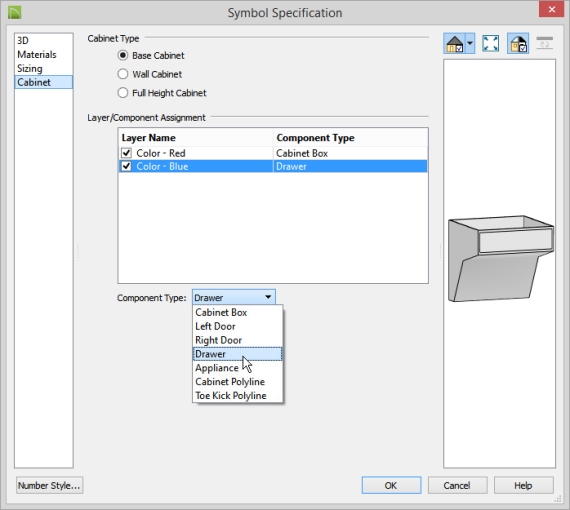Screen dimensions: 570x510
Task: Open the rendering view dropdown arrow
Action: 470,44
